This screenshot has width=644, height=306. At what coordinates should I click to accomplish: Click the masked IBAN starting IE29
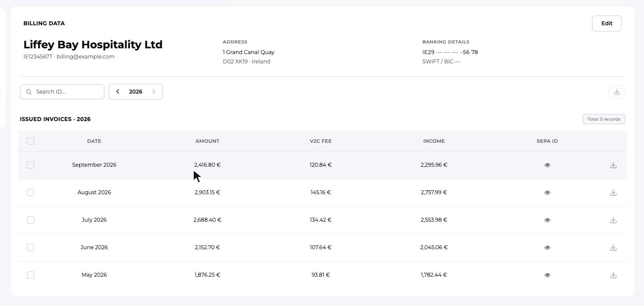450,52
